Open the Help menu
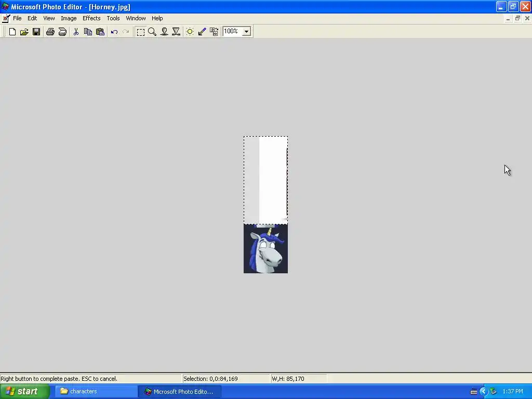Screen dimensions: 532x399 tap(157, 18)
